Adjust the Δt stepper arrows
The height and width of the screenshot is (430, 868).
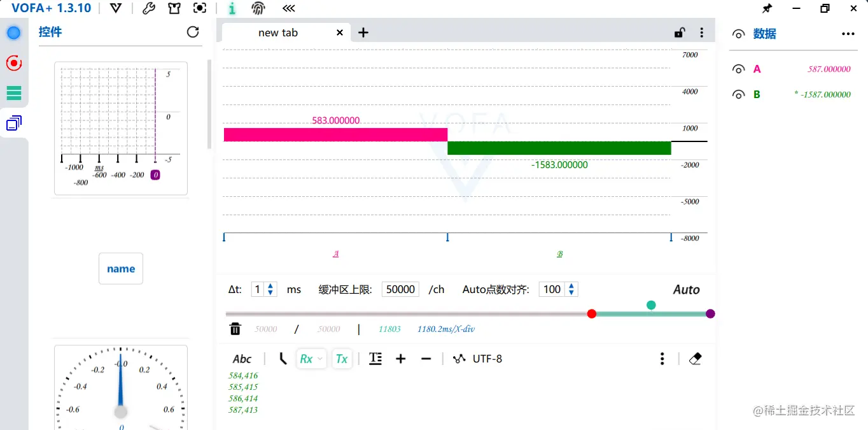(271, 289)
